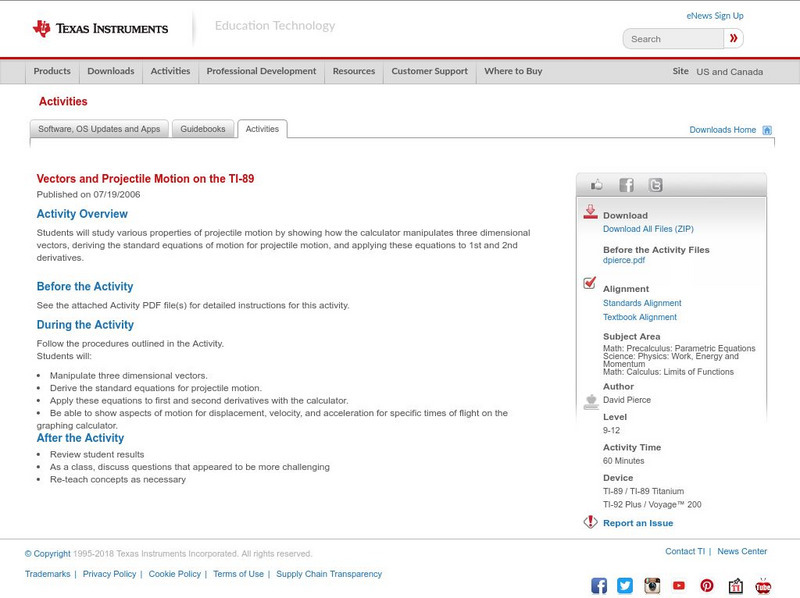
Task: Open the Professional Development menu
Action: [261, 71]
